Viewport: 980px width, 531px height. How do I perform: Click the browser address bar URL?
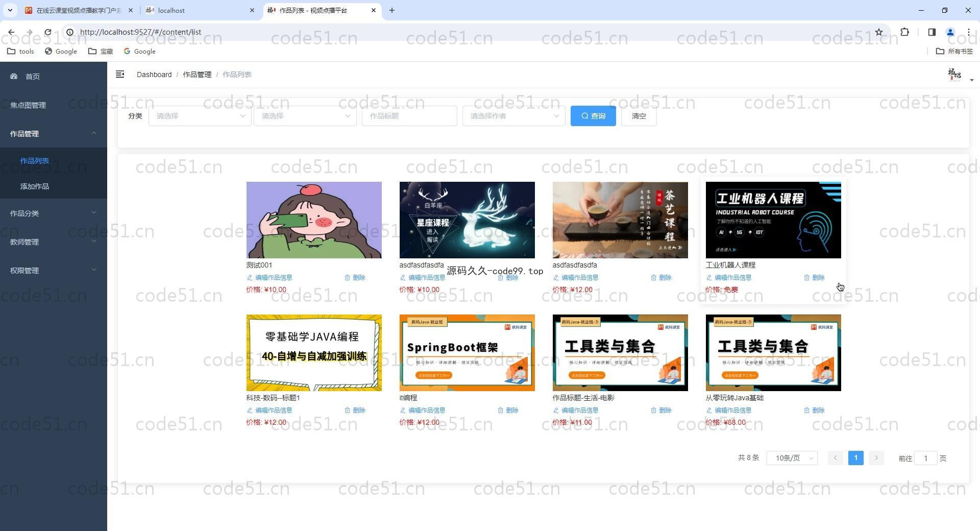141,32
